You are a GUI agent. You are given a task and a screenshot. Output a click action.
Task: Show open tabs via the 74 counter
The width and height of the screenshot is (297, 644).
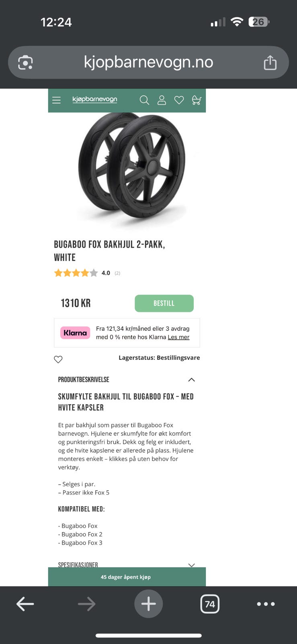click(x=210, y=604)
